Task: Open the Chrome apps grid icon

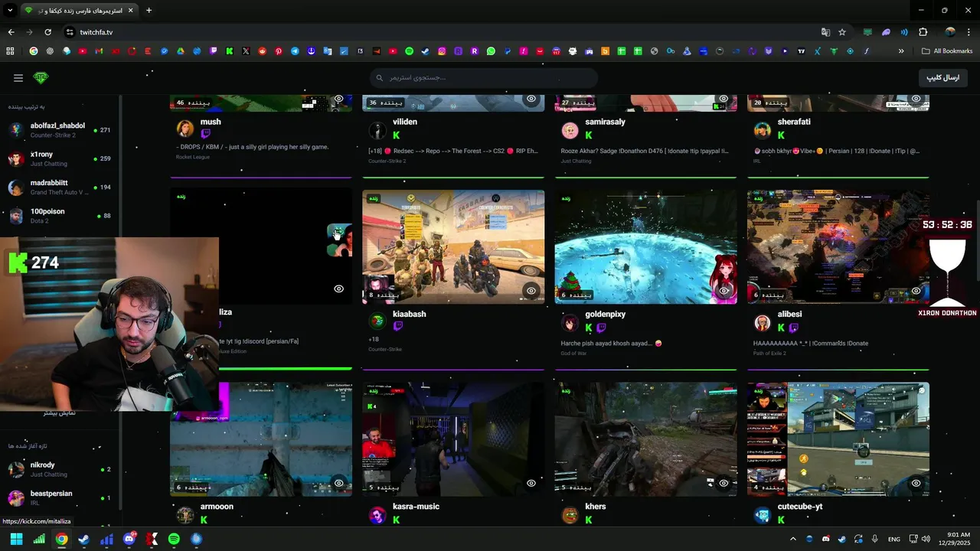Action: coord(10,51)
